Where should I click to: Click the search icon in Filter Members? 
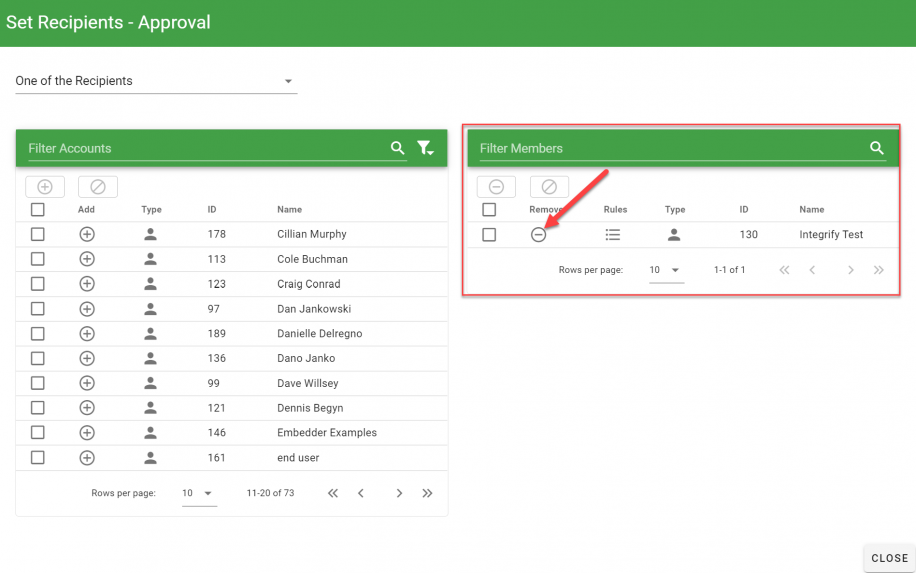tap(877, 148)
